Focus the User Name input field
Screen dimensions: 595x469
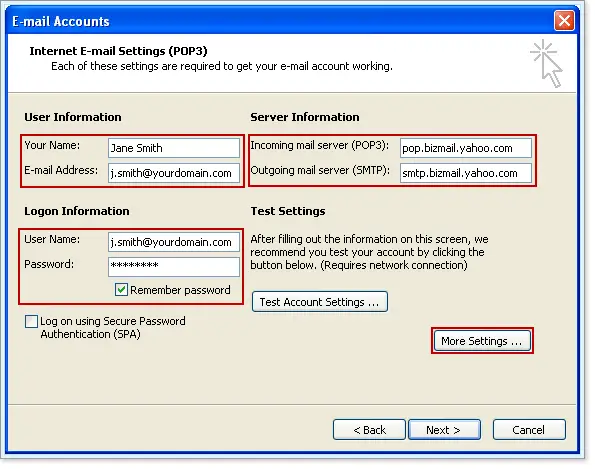pos(174,242)
